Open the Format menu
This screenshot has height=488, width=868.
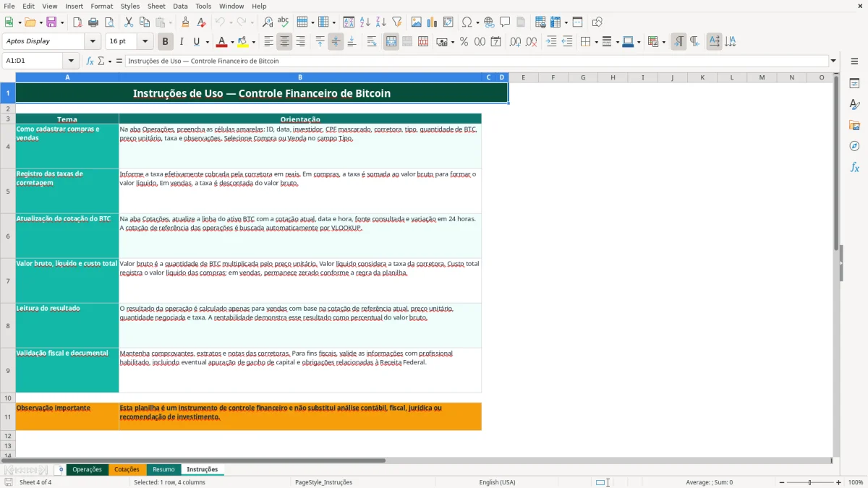coord(101,6)
